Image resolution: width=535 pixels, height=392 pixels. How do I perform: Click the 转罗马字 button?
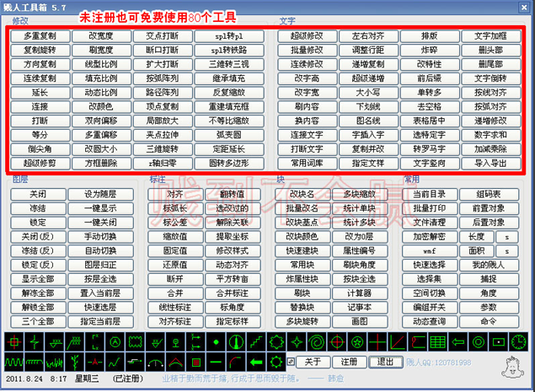(x=430, y=149)
